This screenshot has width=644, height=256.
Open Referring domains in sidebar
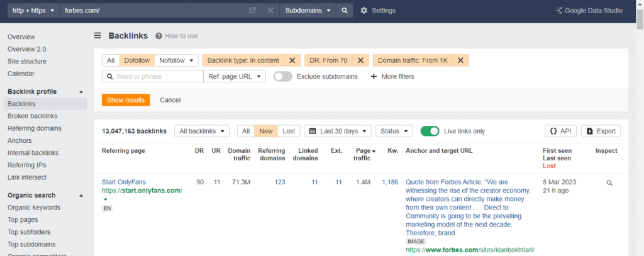point(35,128)
